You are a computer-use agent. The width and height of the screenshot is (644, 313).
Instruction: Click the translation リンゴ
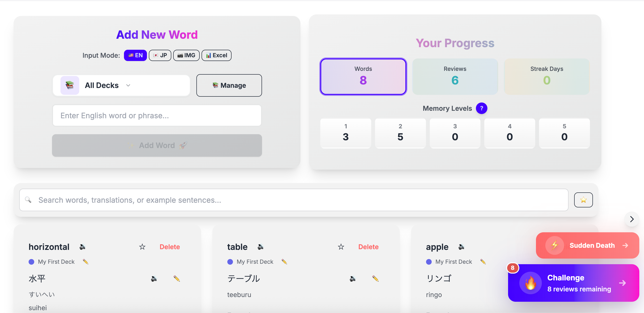point(439,279)
